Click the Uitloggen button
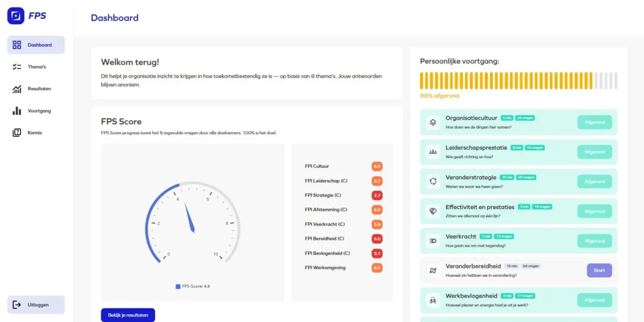The image size is (644, 322). click(x=36, y=305)
